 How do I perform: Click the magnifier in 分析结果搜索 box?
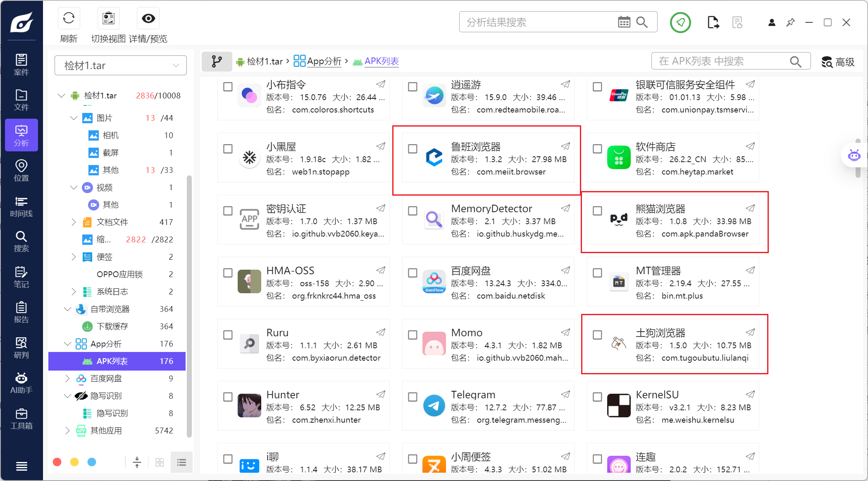[642, 22]
